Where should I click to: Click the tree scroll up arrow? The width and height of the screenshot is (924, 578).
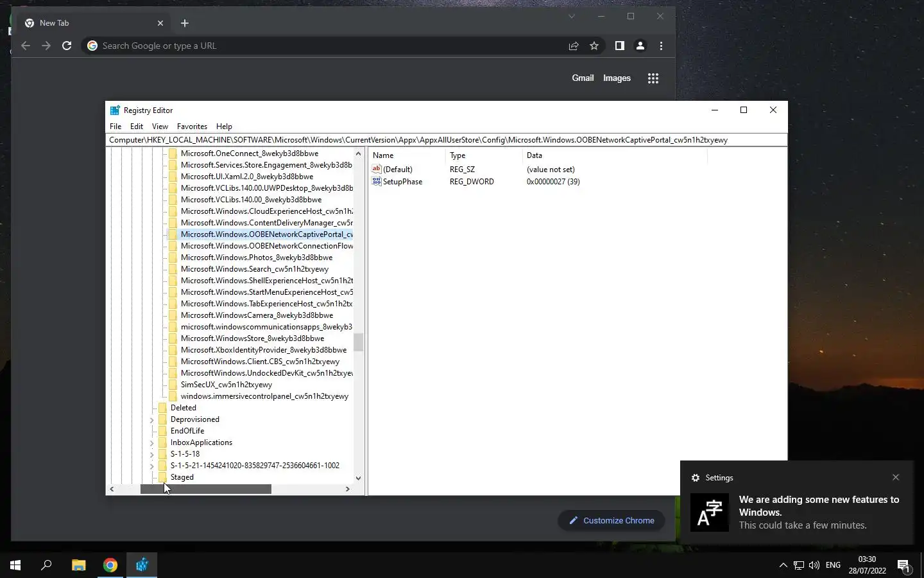coord(358,153)
